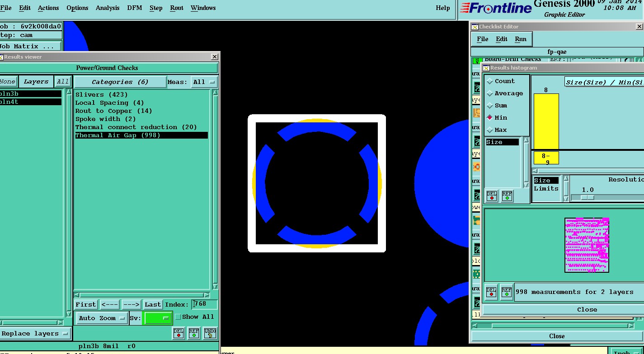
Task: Click the yellow histogram bar labeled 8
Action: 546,121
